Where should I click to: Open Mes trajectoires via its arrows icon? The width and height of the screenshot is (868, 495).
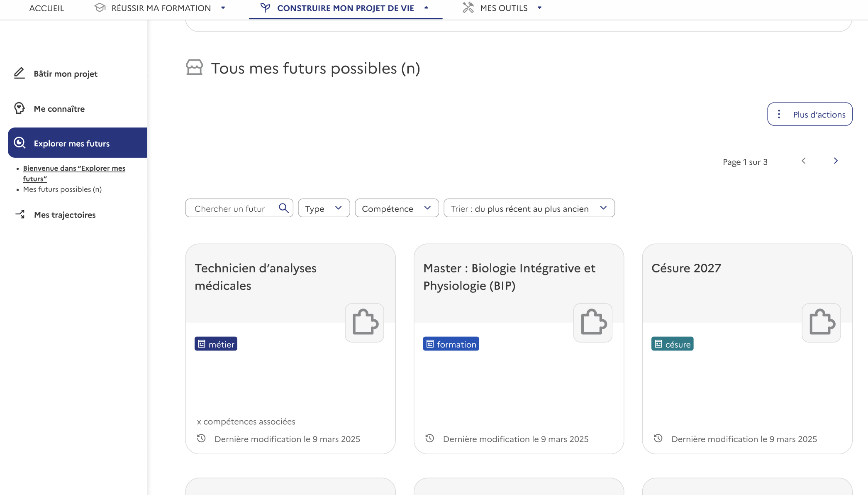click(20, 214)
